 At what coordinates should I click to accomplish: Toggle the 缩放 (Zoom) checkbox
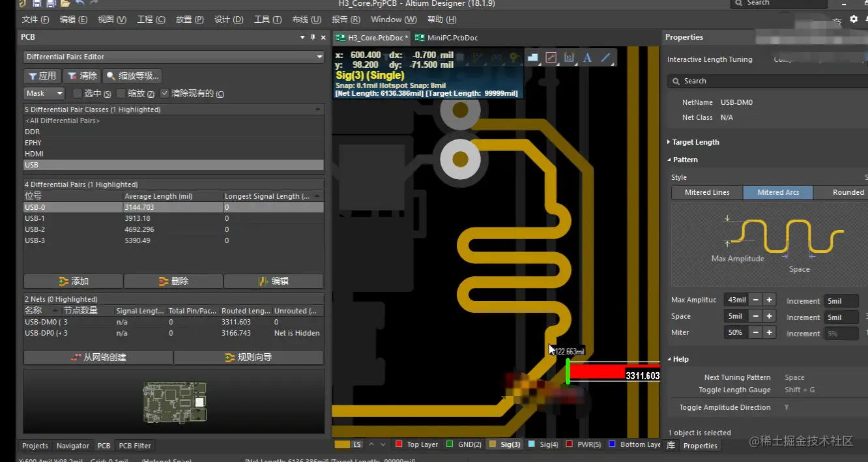[x=121, y=93]
